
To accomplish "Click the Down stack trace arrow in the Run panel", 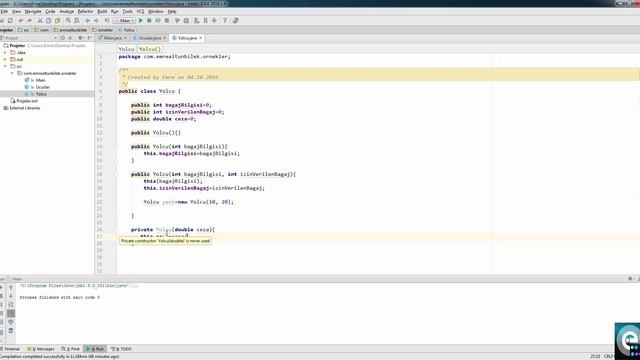I will [x=11, y=296].
